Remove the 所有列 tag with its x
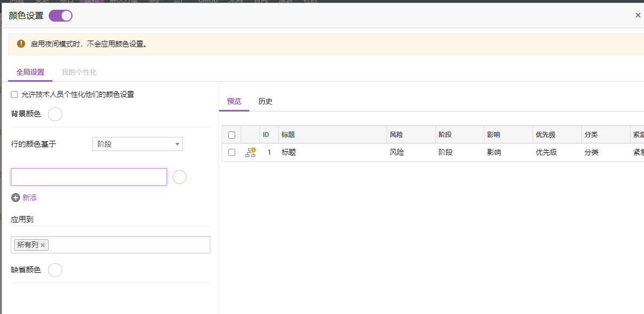The height and width of the screenshot is (314, 644). point(43,245)
